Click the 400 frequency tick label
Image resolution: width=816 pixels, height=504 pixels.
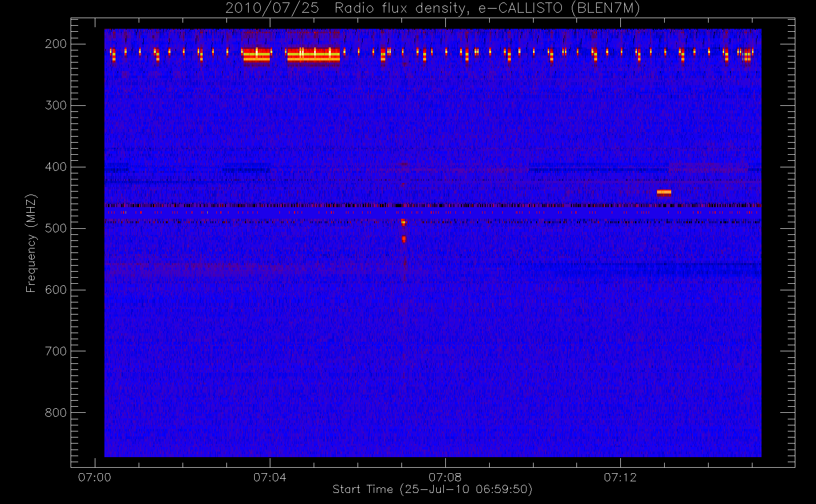(x=56, y=167)
